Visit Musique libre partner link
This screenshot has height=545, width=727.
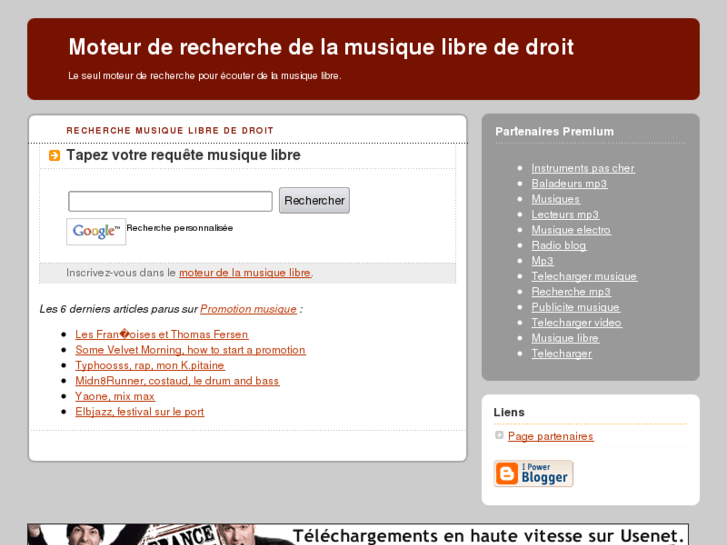[565, 338]
